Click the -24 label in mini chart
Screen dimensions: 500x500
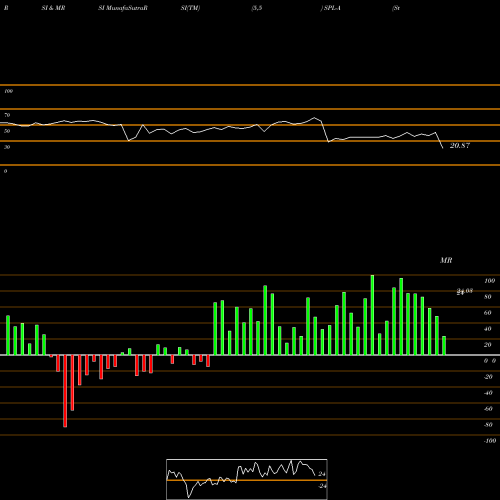tap(322, 486)
